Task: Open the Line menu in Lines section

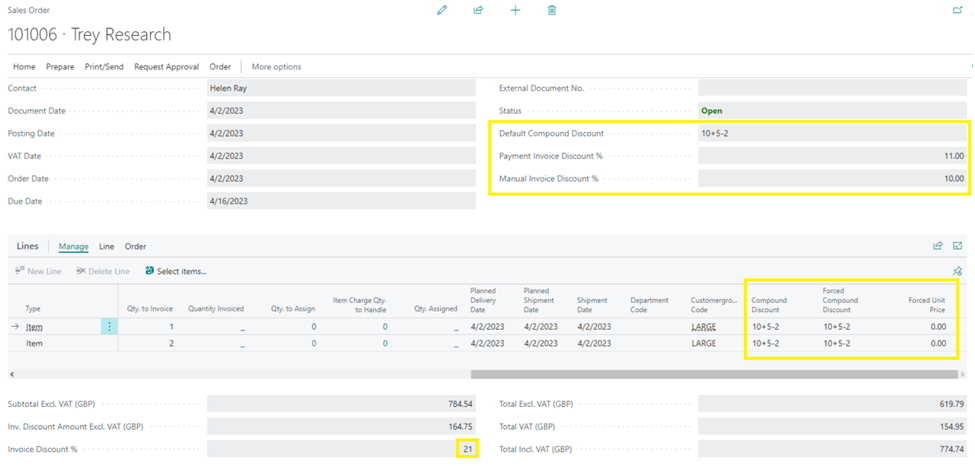Action: coord(107,246)
